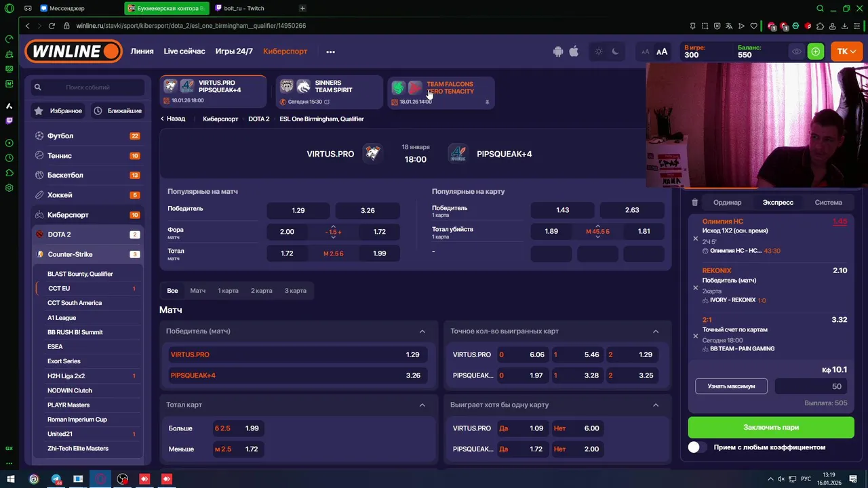This screenshot has height=488, width=868.
Task: Remove REKONIX bet from slip
Action: pos(695,287)
